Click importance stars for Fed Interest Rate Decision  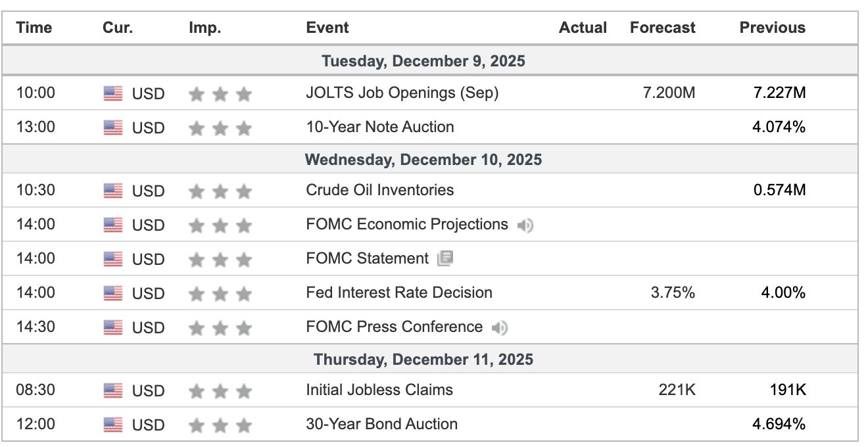[x=220, y=293]
